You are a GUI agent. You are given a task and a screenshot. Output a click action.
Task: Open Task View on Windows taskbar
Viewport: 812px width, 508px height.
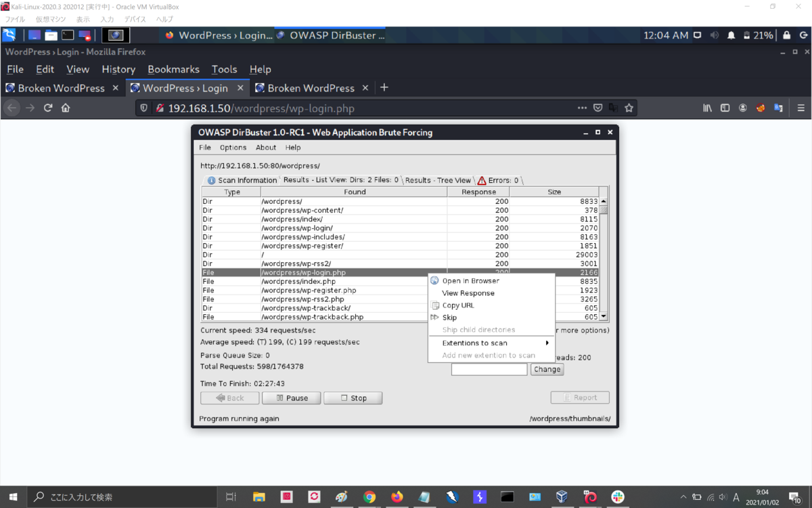(231, 496)
